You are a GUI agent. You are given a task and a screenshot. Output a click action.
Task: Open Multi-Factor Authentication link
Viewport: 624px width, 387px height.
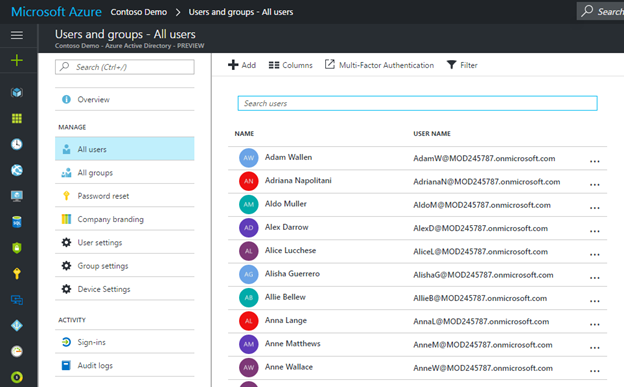(379, 65)
